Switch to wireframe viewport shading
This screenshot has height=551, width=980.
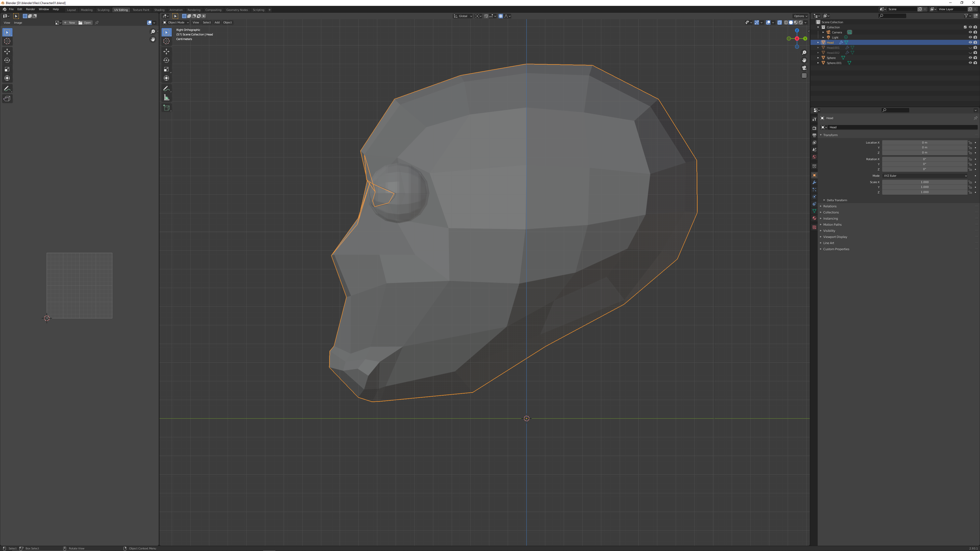point(786,22)
